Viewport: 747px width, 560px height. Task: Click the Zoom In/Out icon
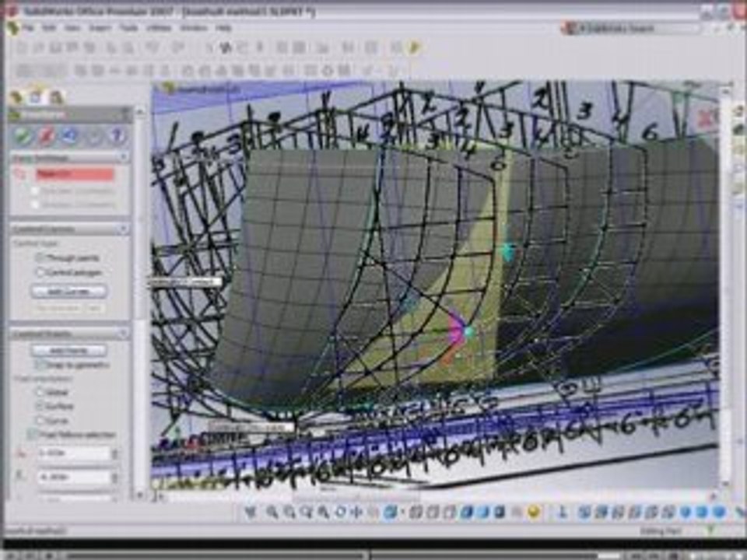(x=307, y=513)
